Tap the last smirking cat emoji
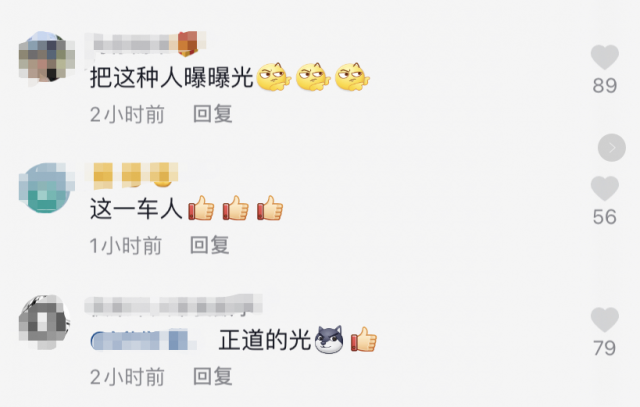Image resolution: width=640 pixels, height=407 pixels. [352, 77]
